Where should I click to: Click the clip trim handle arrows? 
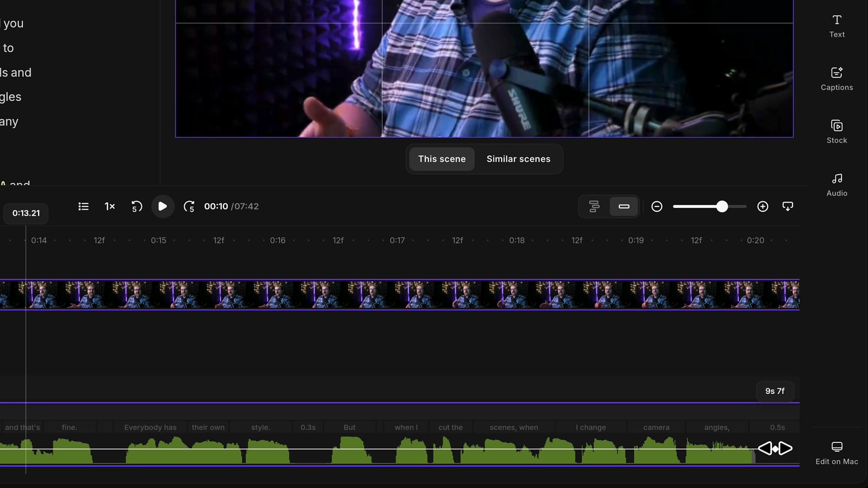point(775,449)
